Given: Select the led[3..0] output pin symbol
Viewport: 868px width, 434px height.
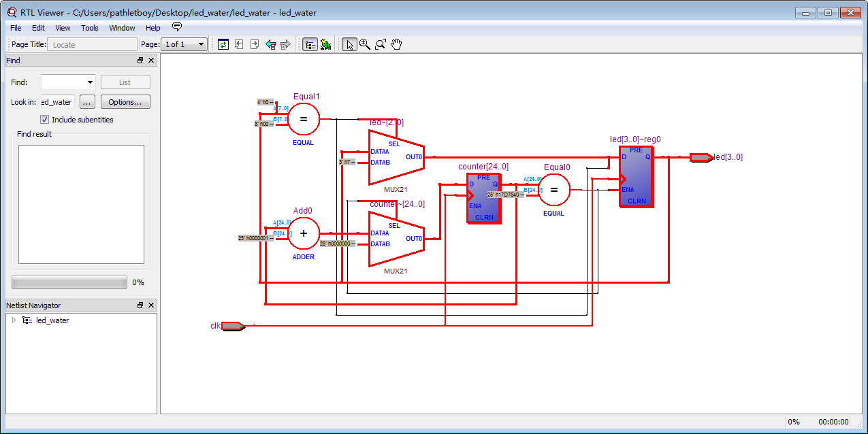Looking at the screenshot, I should (701, 157).
